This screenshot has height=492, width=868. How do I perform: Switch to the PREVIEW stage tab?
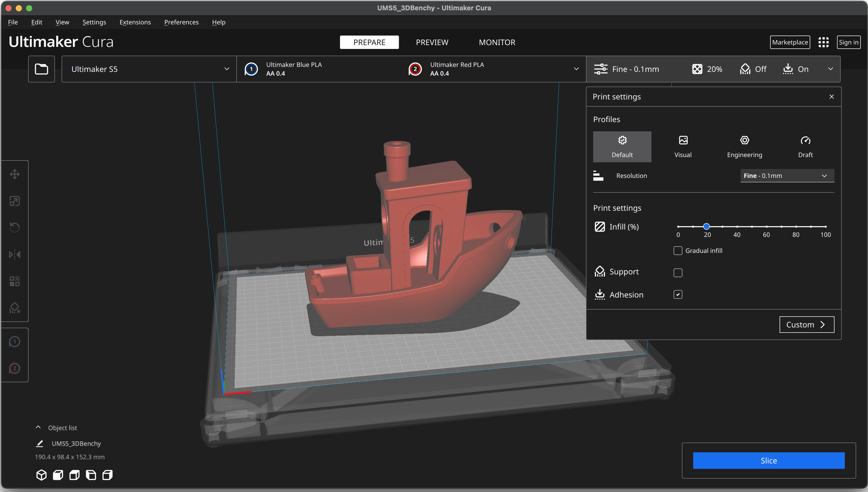tap(432, 42)
